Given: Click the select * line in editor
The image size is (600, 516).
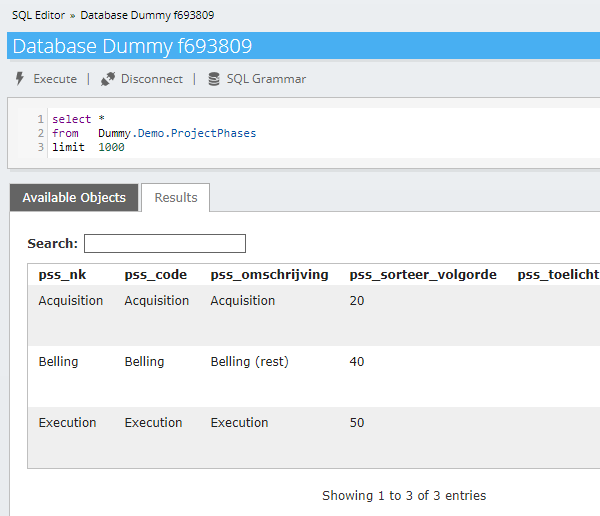Looking at the screenshot, I should click(x=78, y=119).
